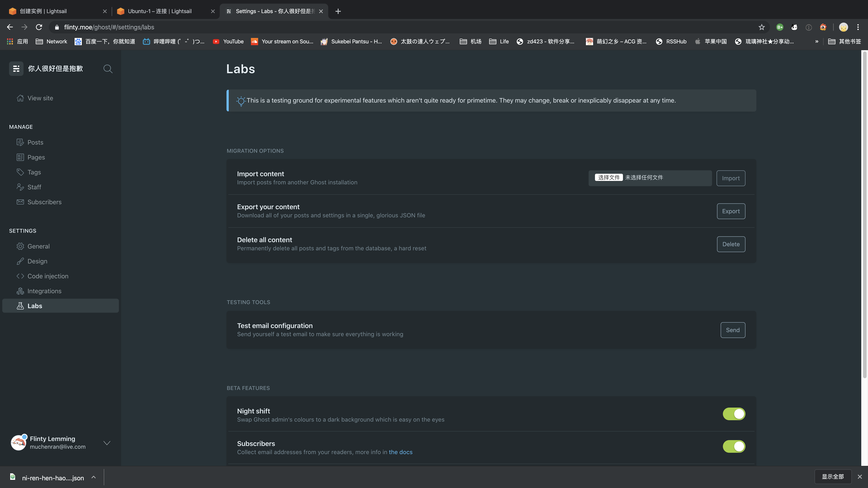Expand the Flinty Lemming user menu
Screen dimensions: 868x488
click(107, 443)
